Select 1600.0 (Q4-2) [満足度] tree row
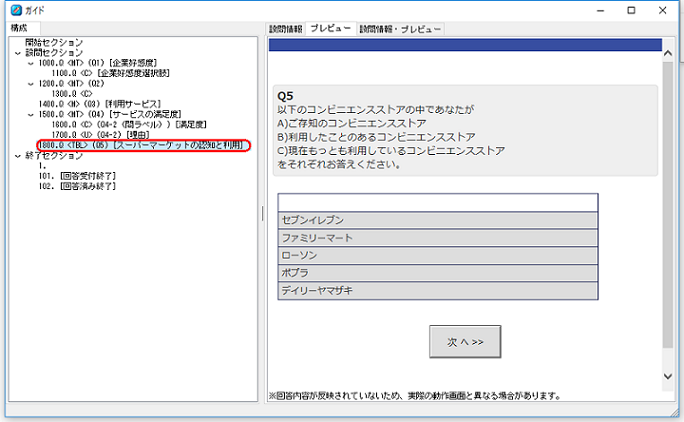 coord(129,124)
